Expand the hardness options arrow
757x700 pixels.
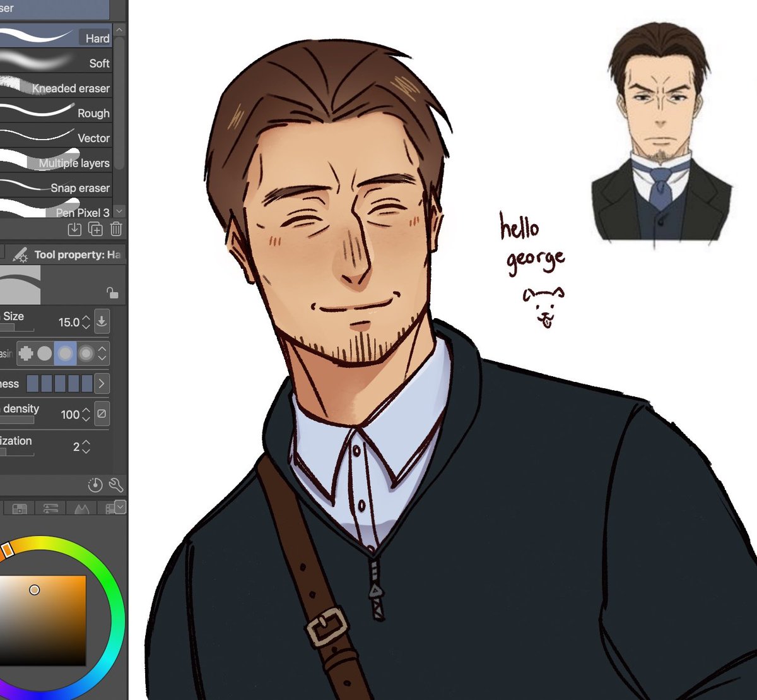[x=102, y=383]
